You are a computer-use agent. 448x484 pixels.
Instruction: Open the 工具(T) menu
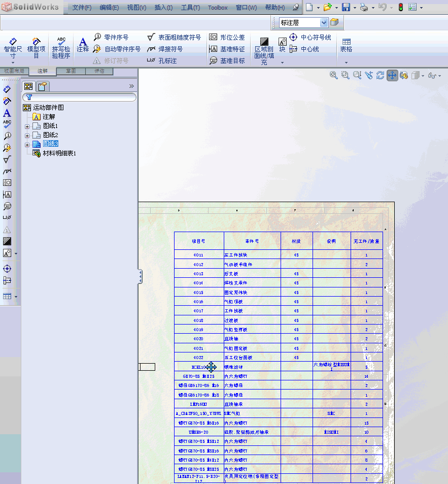[x=190, y=8]
